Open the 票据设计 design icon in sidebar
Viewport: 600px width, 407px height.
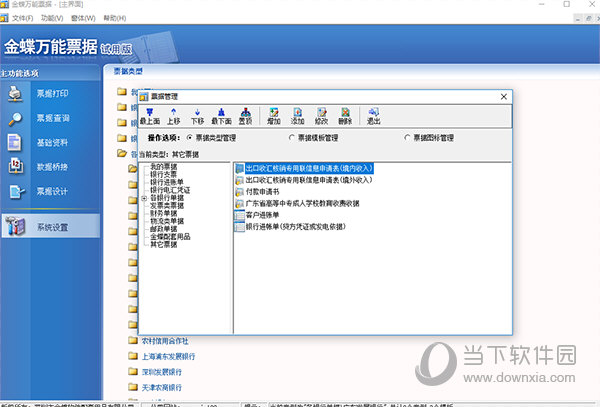[x=16, y=191]
